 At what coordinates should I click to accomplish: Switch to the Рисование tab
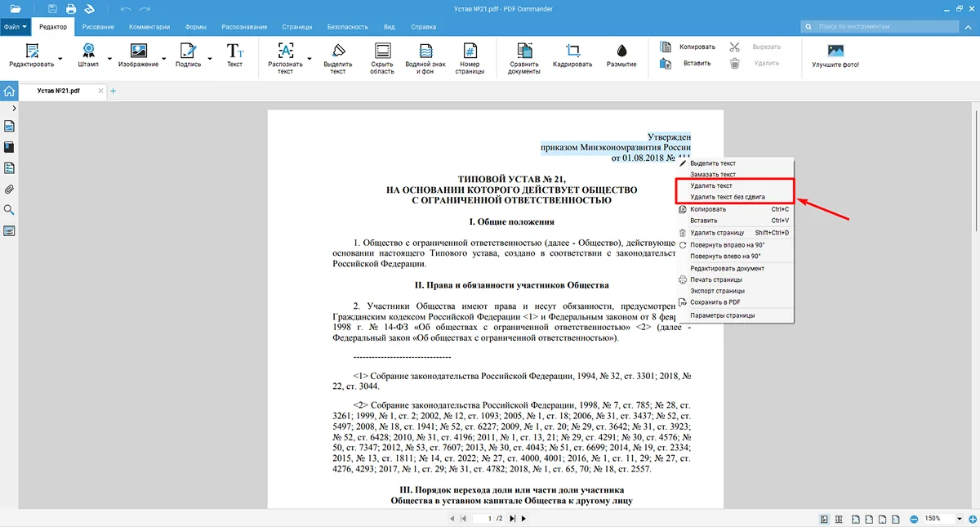[99, 27]
